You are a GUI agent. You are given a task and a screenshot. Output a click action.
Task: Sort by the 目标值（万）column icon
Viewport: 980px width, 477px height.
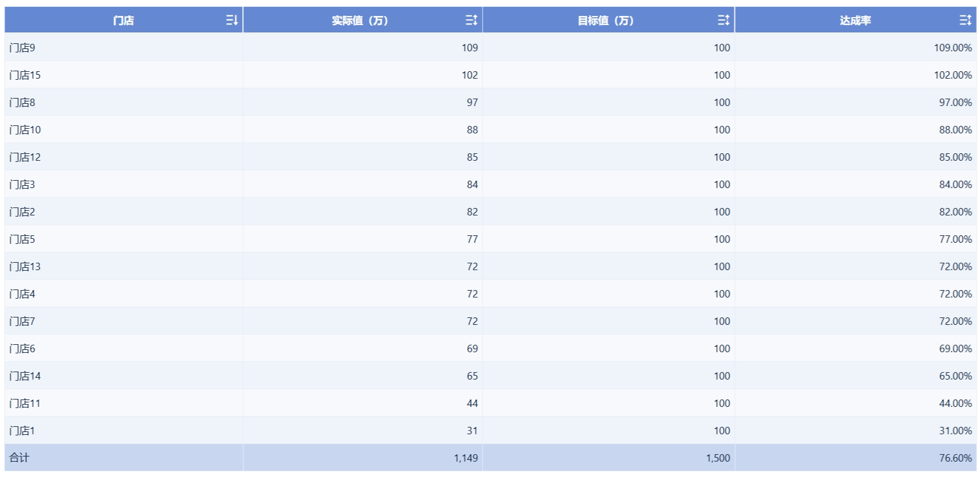723,21
